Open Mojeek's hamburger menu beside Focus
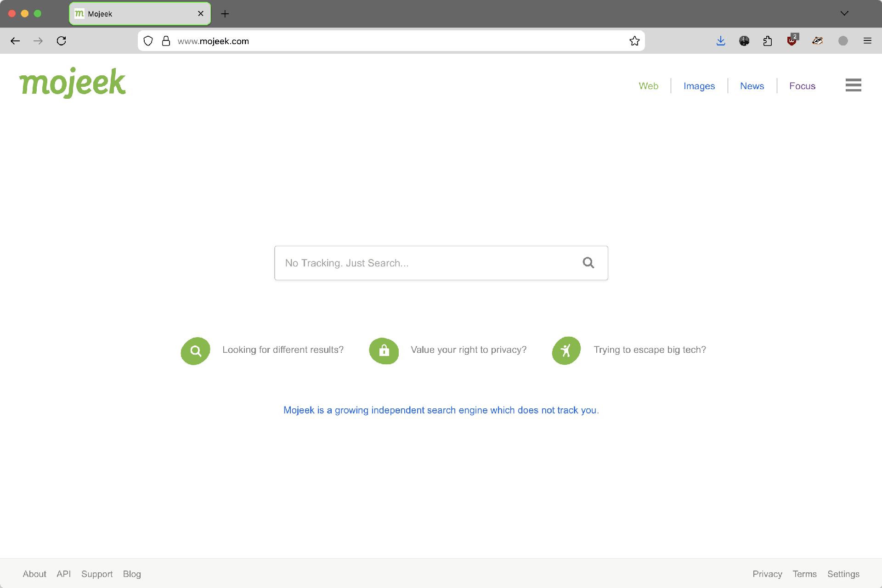This screenshot has height=588, width=882. 853,85
